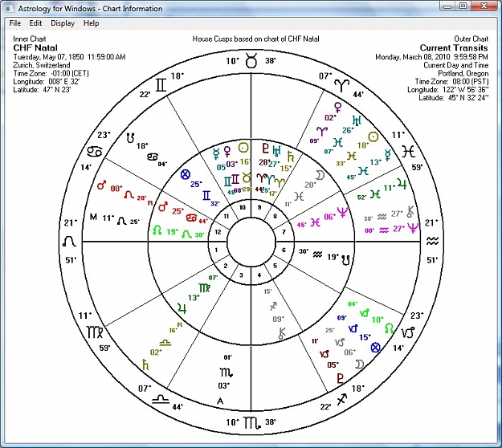Select natal South Node at 19° Aquarius
The width and height of the screenshot is (502, 448).
point(345,260)
